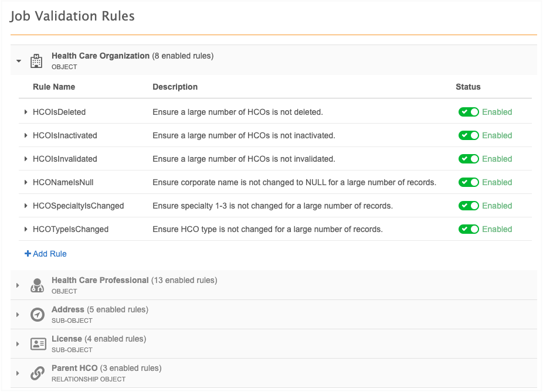
Task: Switch off the HCONameIsNull rule toggle
Action: 469,182
